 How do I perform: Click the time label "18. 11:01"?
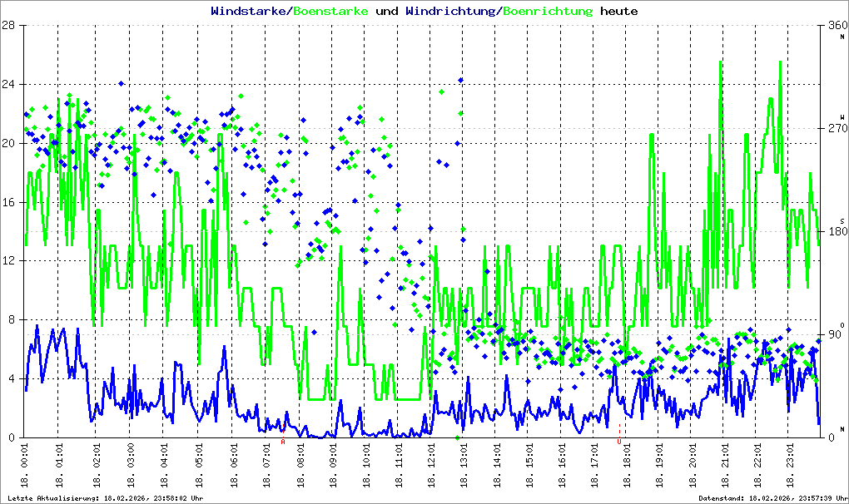(399, 466)
